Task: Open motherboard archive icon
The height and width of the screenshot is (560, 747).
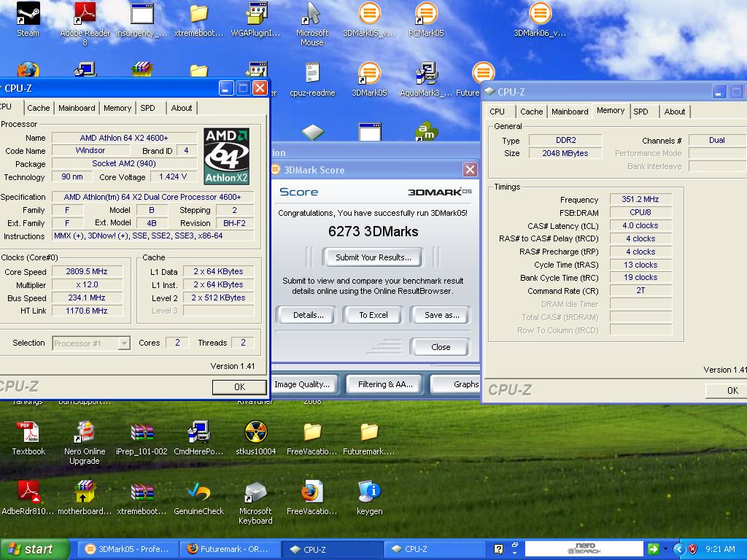Action: [x=85, y=498]
